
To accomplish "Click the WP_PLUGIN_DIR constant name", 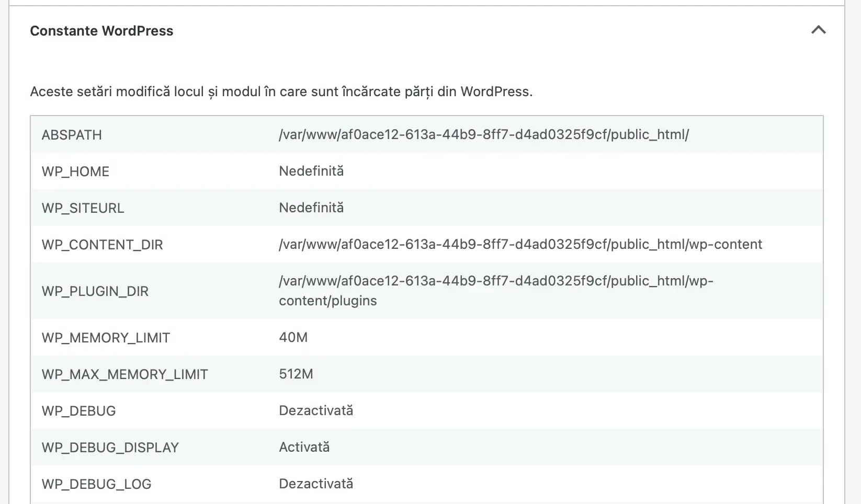I will coord(95,291).
